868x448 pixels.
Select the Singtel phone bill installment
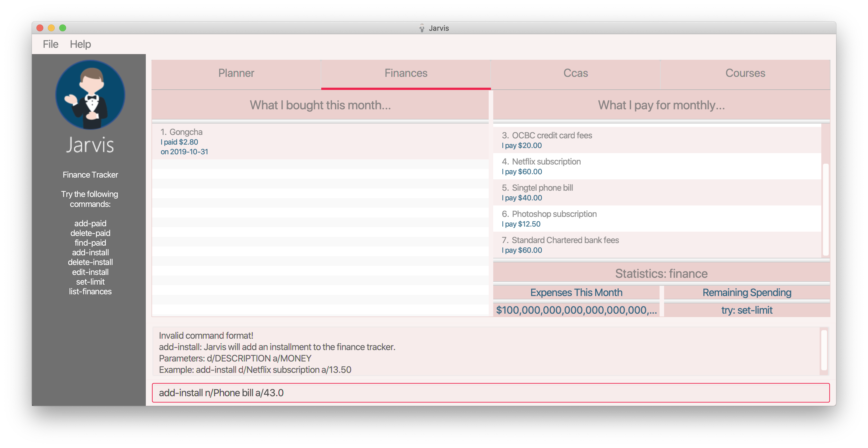pyautogui.click(x=656, y=193)
